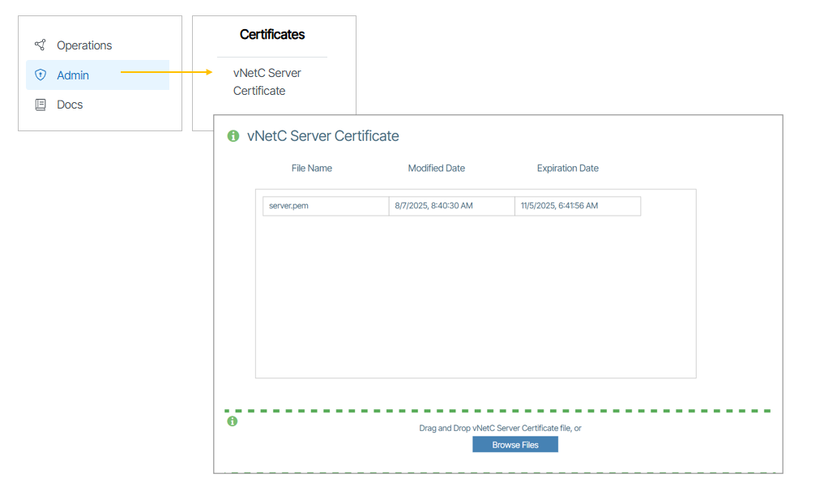The width and height of the screenshot is (824, 504).
Task: Select the Admin menu item
Action: pyautogui.click(x=73, y=75)
